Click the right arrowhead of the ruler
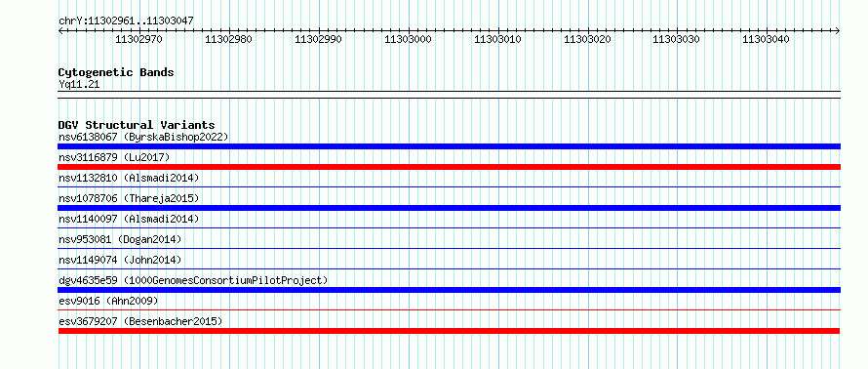This screenshot has height=369, width=868. click(838, 30)
